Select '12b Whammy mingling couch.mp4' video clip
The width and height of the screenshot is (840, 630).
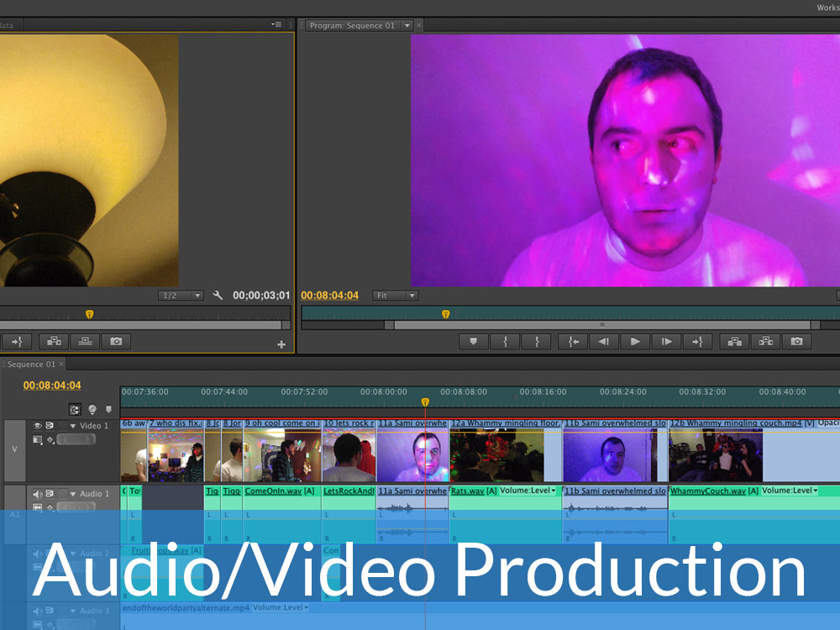point(754,450)
